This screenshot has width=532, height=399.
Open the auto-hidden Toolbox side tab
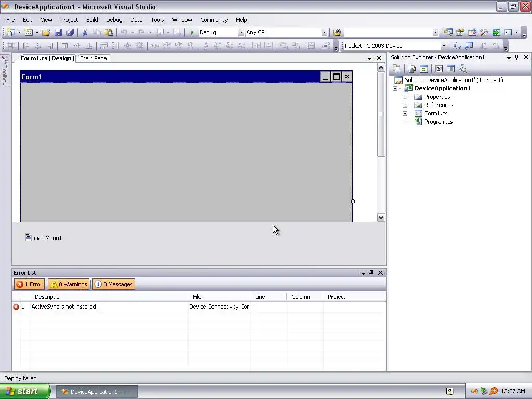click(5, 71)
